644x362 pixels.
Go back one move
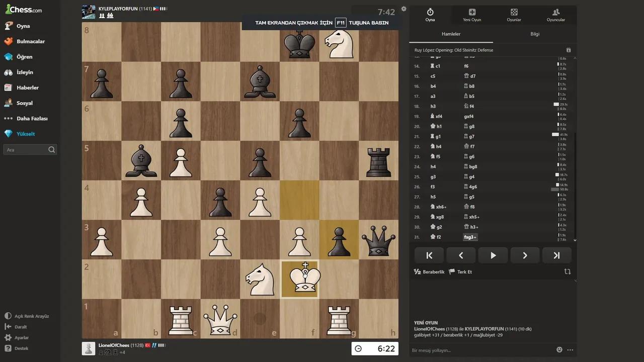[461, 255]
